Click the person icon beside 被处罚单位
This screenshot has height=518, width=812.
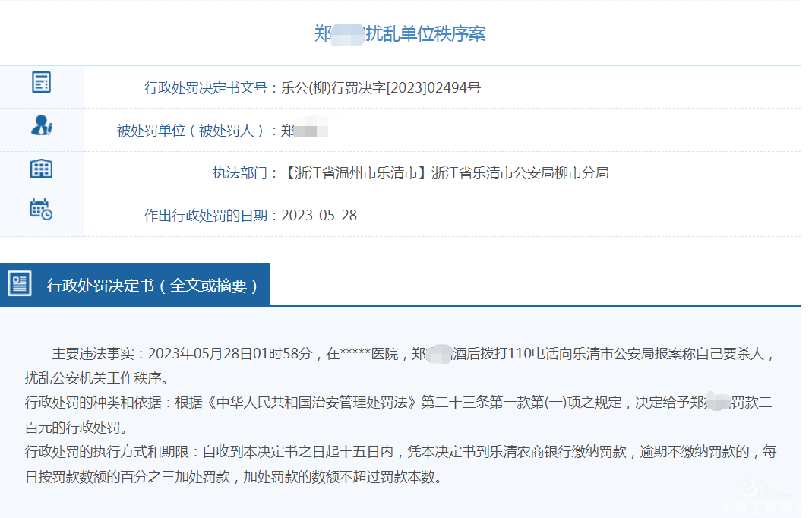[x=42, y=125]
